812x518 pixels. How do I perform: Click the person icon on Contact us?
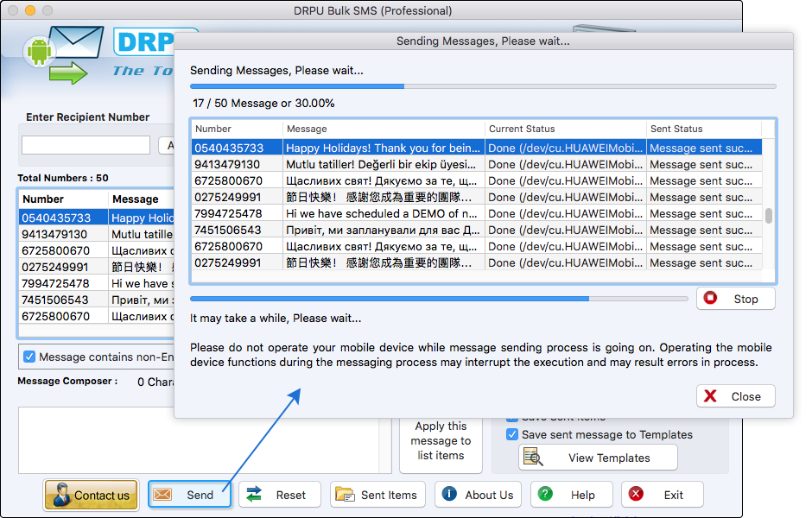point(61,495)
